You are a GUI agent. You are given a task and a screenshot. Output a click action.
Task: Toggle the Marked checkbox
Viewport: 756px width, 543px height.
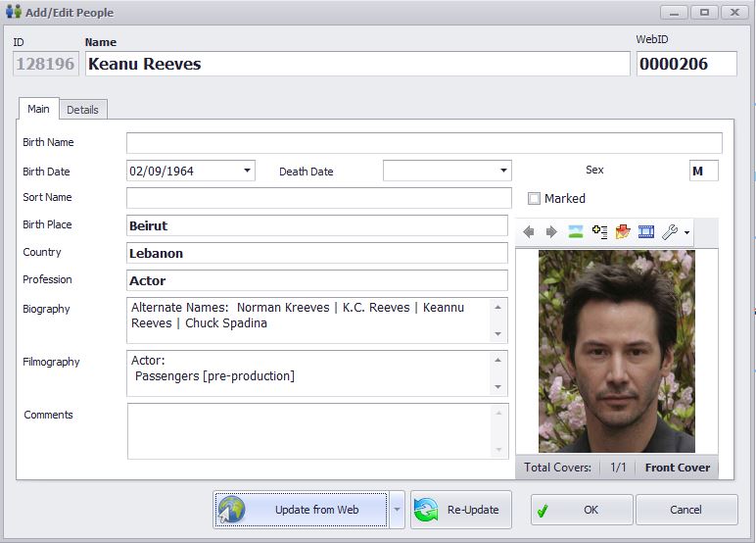click(x=534, y=198)
